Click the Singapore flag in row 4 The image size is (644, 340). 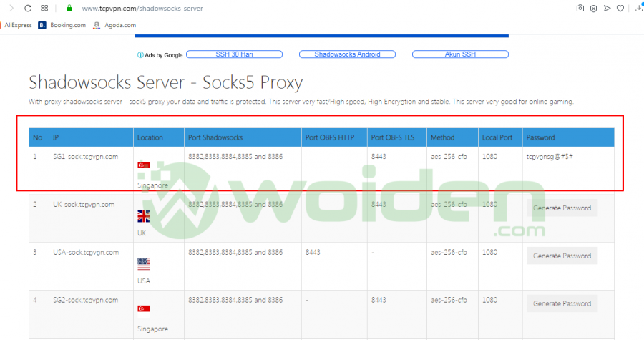tap(144, 309)
